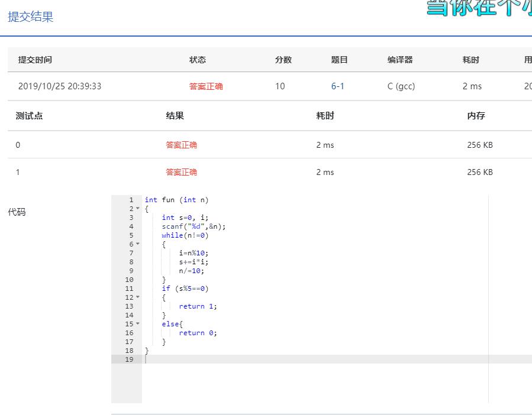Collapse code block fold arrow on line 2
The width and height of the screenshot is (532, 415).
tap(138, 208)
